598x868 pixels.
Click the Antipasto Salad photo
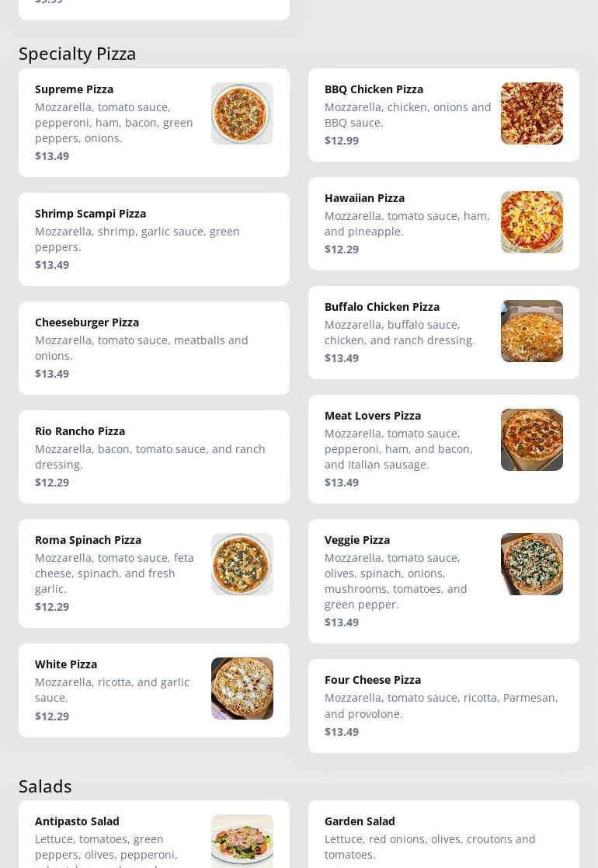pyautogui.click(x=242, y=842)
